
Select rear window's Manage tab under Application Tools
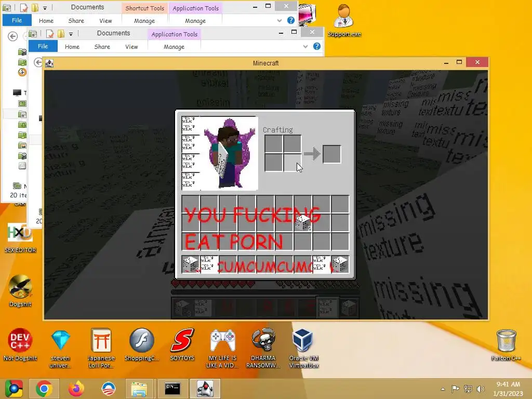(x=195, y=21)
